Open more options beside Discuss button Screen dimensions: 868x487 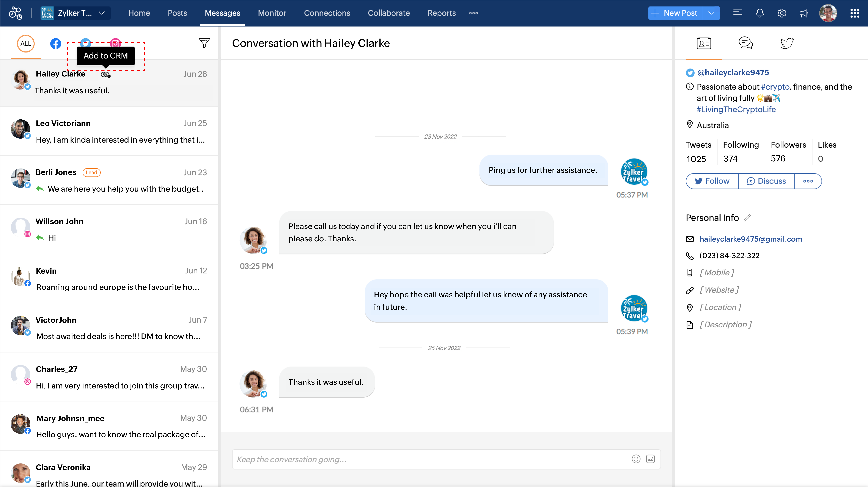(x=808, y=181)
